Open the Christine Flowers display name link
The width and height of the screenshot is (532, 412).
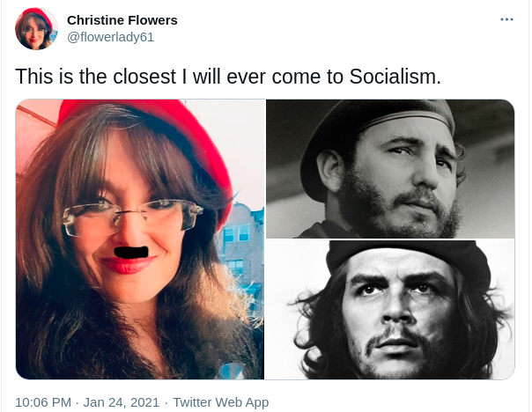pyautogui.click(x=122, y=20)
